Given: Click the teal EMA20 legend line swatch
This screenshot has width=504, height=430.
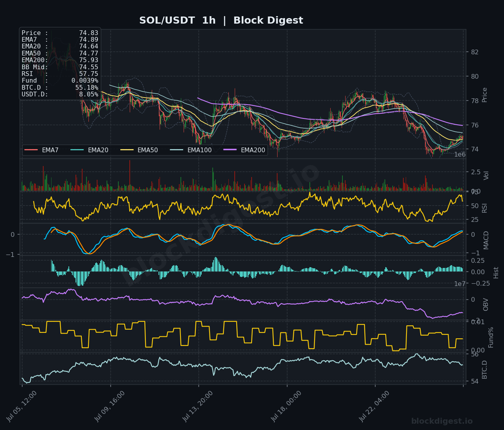Looking at the screenshot, I should click(77, 150).
